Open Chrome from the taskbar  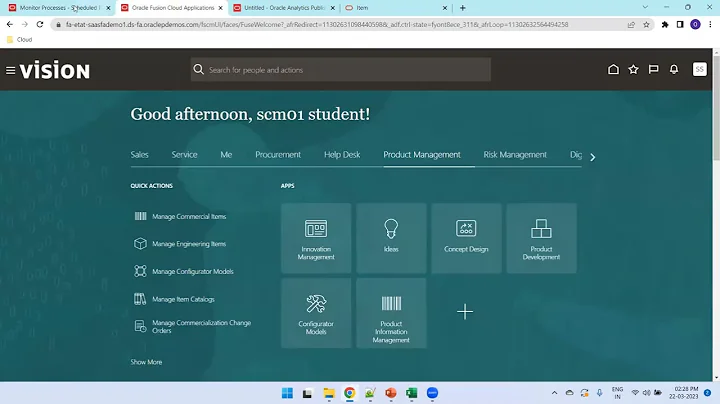click(x=349, y=393)
